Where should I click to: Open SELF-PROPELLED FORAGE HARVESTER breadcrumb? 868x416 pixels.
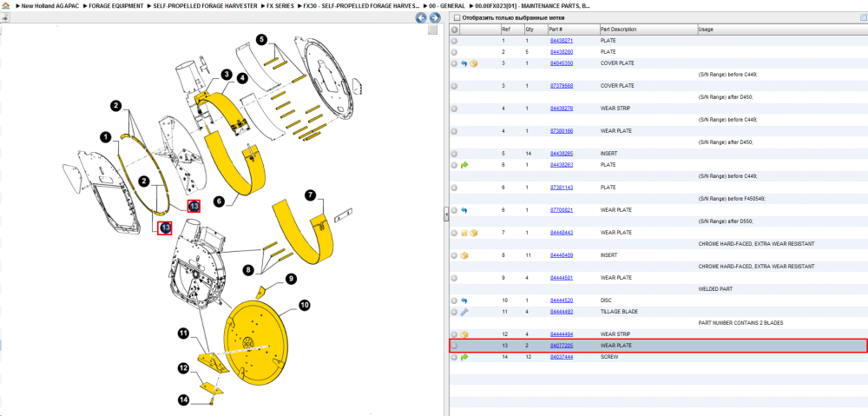tap(206, 5)
